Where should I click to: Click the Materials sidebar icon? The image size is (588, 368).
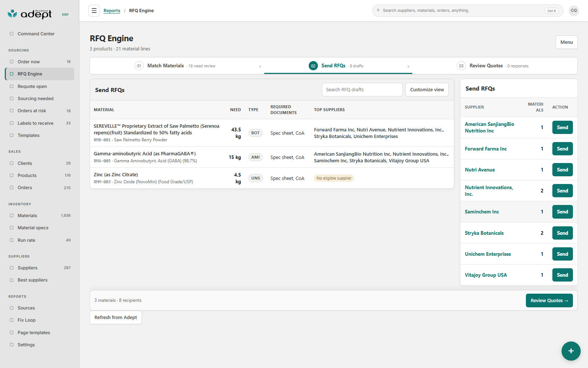(11, 216)
